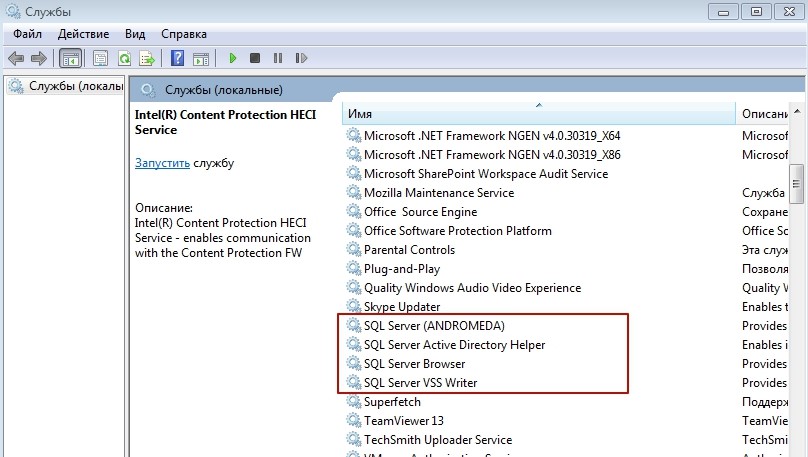Click the gear icon beside Mozilla Maintenance Service
The width and height of the screenshot is (808, 457).
coord(354,192)
